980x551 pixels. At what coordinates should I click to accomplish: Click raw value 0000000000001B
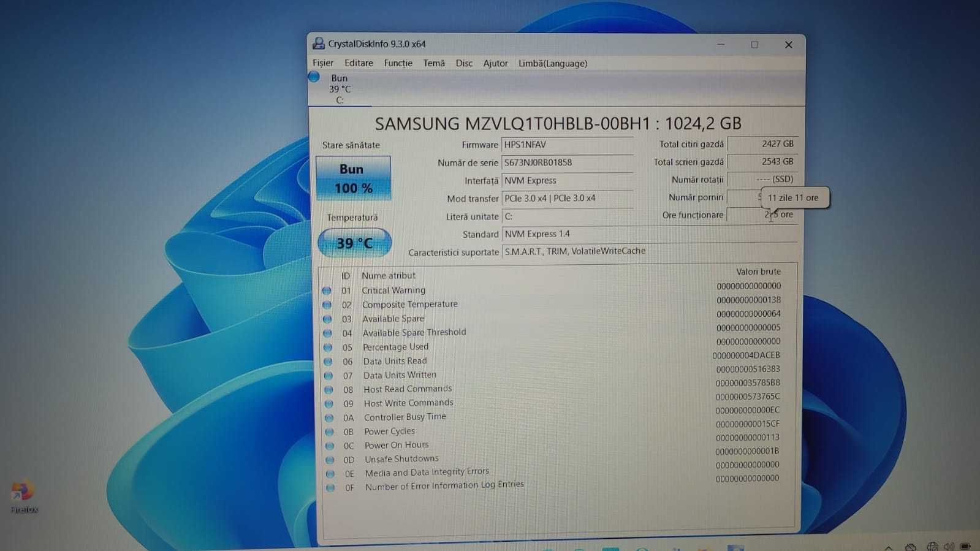747,451
